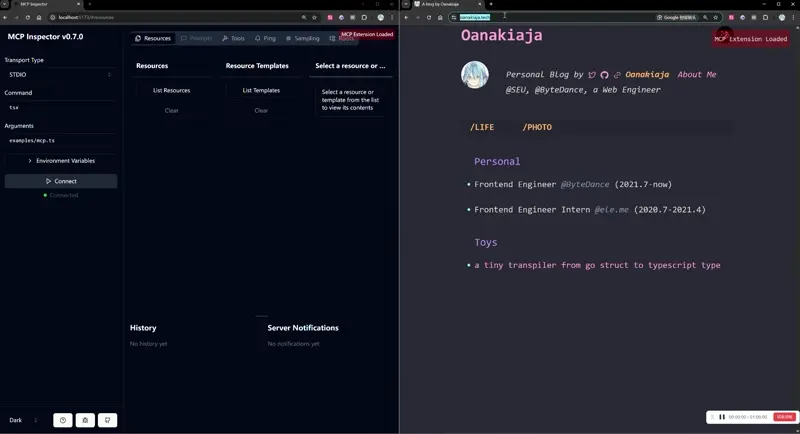The image size is (800, 434).
Task: Open the Twitter icon link on blog
Action: pos(592,75)
